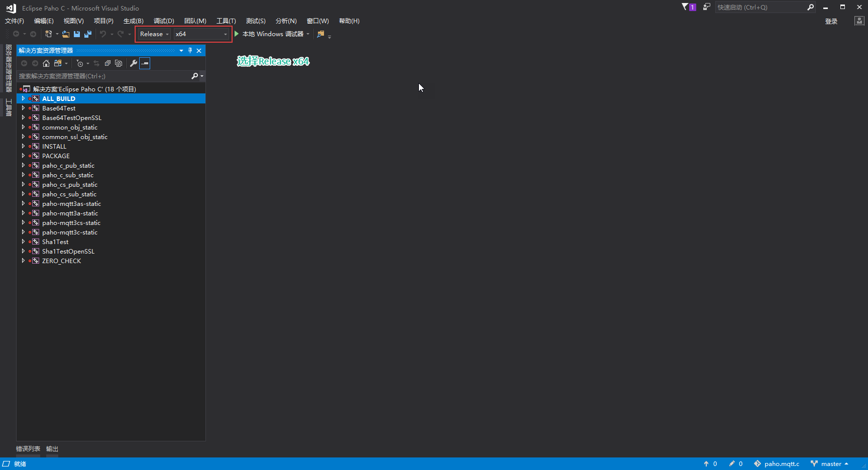Open the 生成(B) menu

[134, 21]
